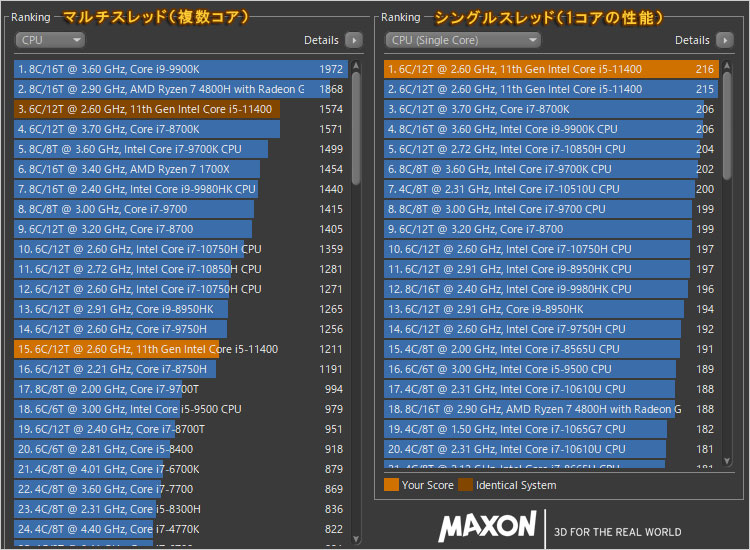Select single-core i9-9980HK row scoring 196
Viewport: 750px width, 550px height.
pos(551,289)
